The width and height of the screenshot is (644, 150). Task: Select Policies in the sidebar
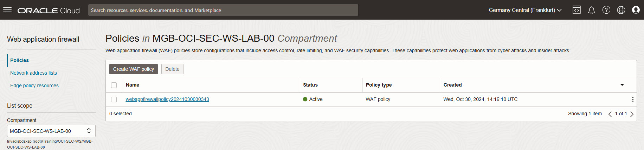(19, 60)
